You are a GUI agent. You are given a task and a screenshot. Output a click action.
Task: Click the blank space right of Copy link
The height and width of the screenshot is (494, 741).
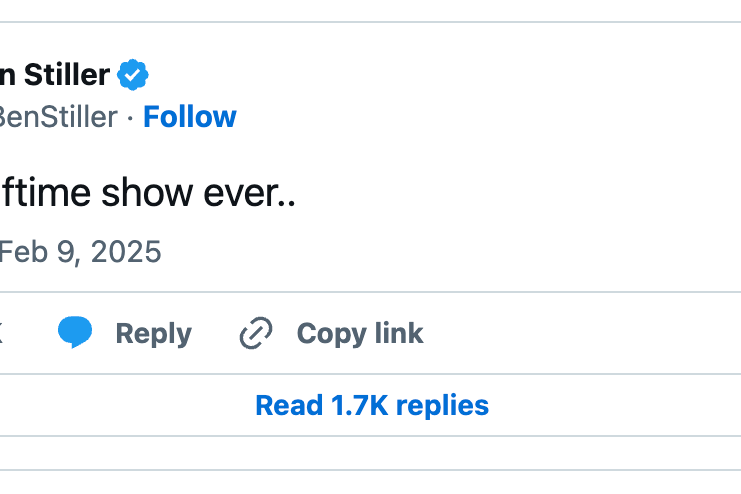click(581, 333)
